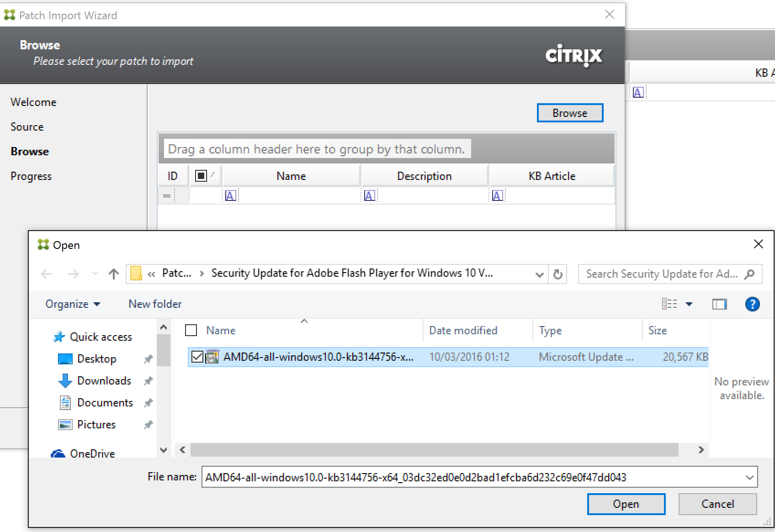
Task: Click the horizontal scrollbar in file list
Action: tap(434, 450)
